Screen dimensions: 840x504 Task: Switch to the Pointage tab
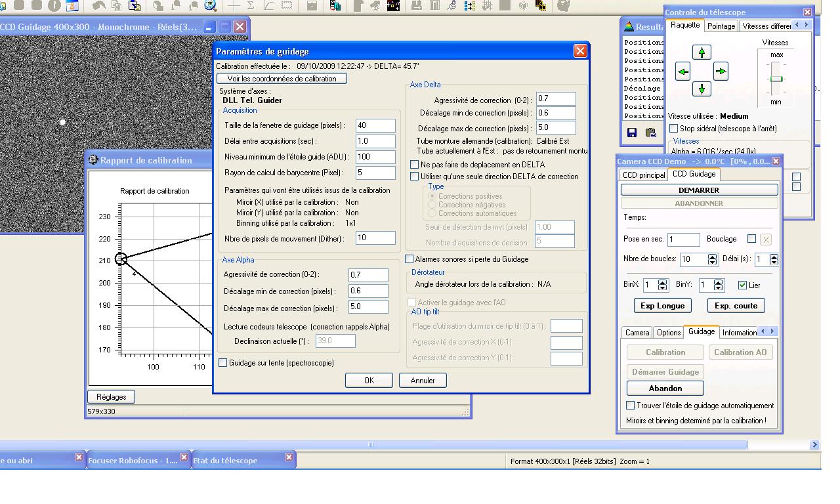[721, 26]
